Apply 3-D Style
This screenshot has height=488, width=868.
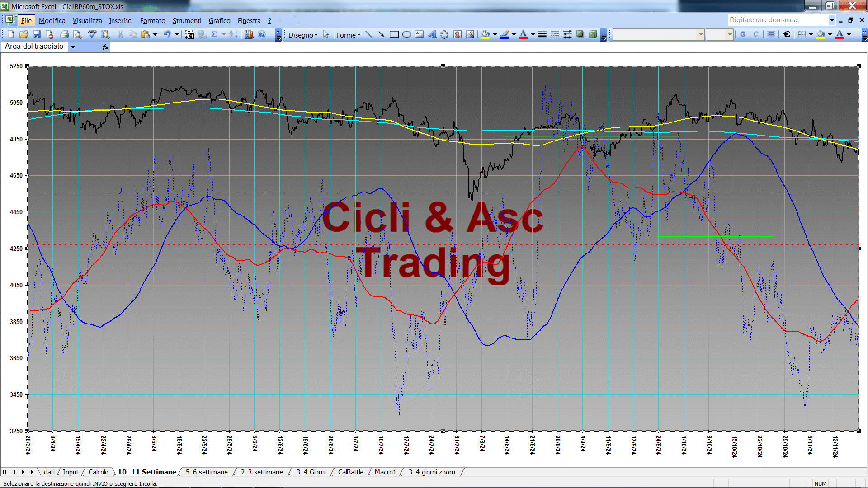click(593, 34)
